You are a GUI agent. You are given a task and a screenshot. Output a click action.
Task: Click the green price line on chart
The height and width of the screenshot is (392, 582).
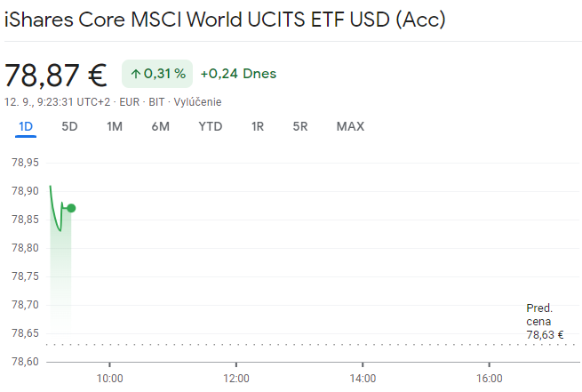coord(54,213)
